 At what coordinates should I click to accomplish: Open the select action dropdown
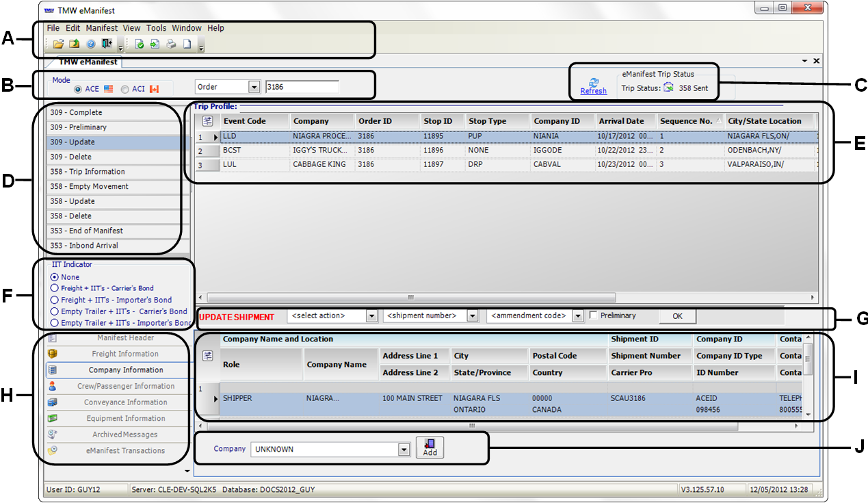(372, 316)
